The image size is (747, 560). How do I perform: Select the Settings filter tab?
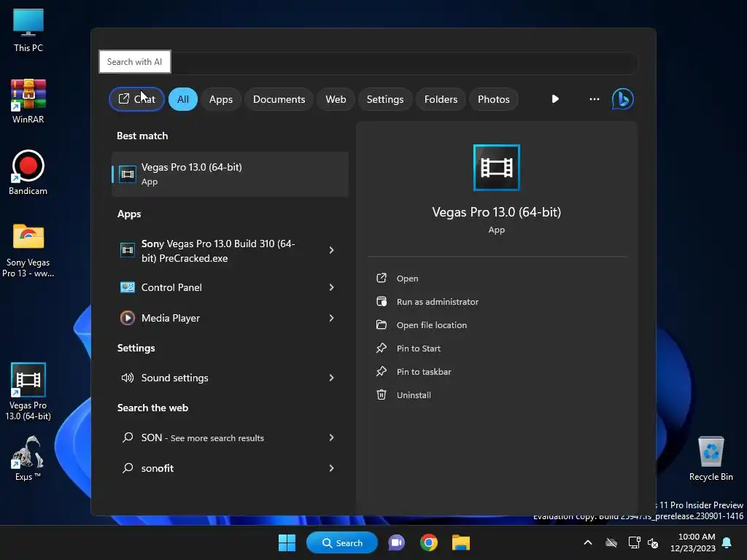click(385, 99)
